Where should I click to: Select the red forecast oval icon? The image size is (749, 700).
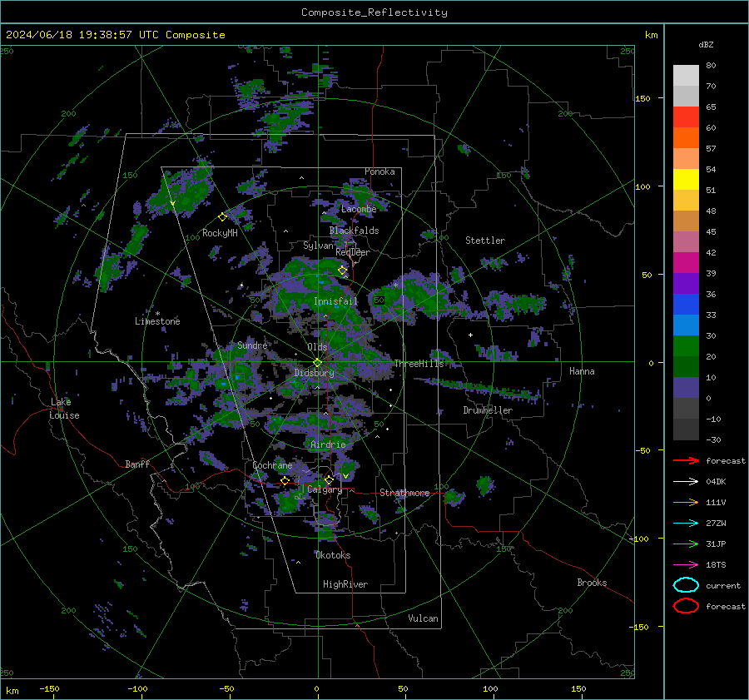pyautogui.click(x=686, y=606)
